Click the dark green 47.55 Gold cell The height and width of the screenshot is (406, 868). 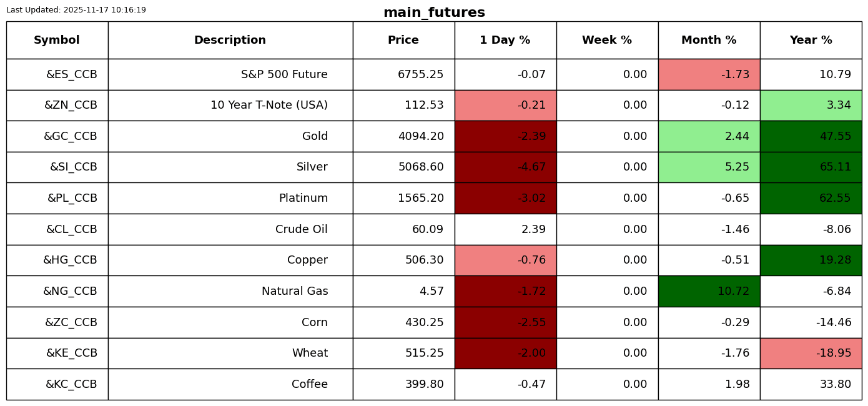811,137
